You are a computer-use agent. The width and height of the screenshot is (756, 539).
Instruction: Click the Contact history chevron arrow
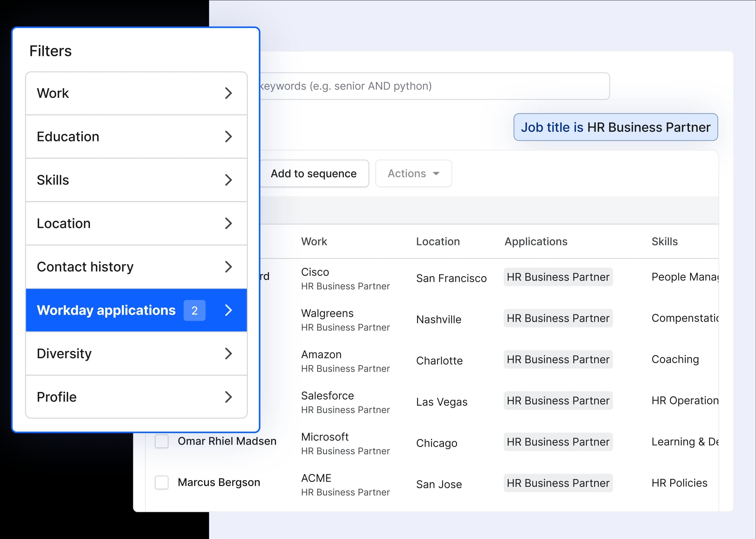point(228,267)
